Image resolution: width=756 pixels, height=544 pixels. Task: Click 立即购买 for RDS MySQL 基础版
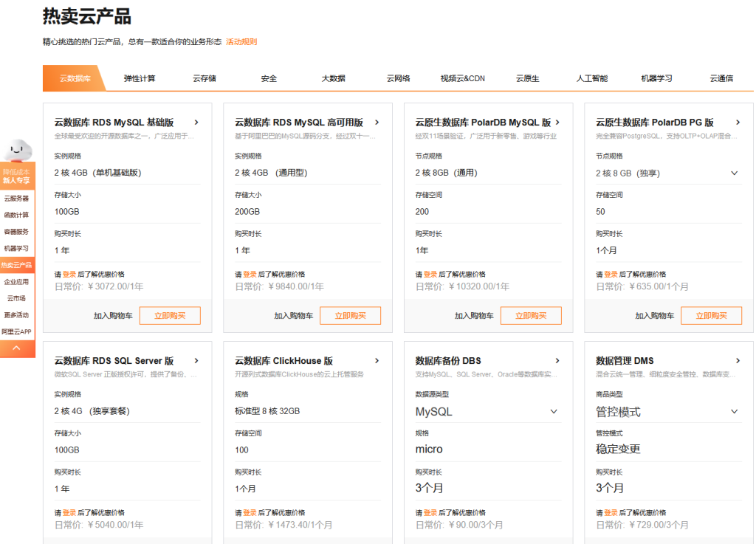click(170, 316)
